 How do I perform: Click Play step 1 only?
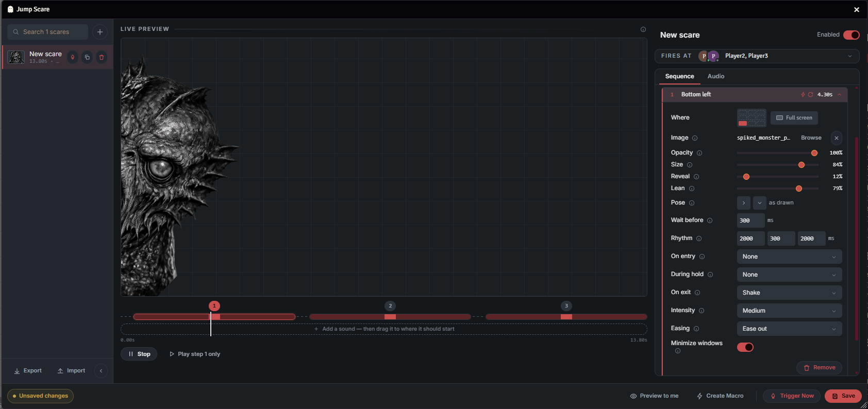coord(195,354)
